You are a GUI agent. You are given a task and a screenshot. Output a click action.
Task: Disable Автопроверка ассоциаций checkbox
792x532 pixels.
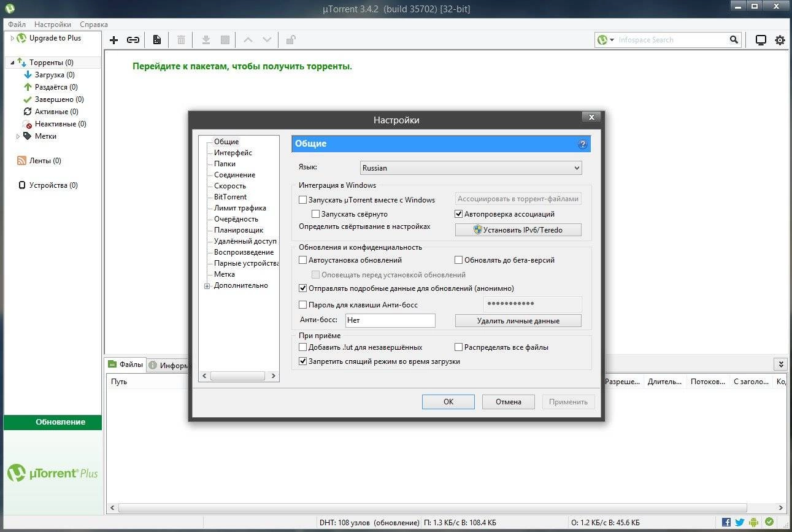tap(458, 214)
